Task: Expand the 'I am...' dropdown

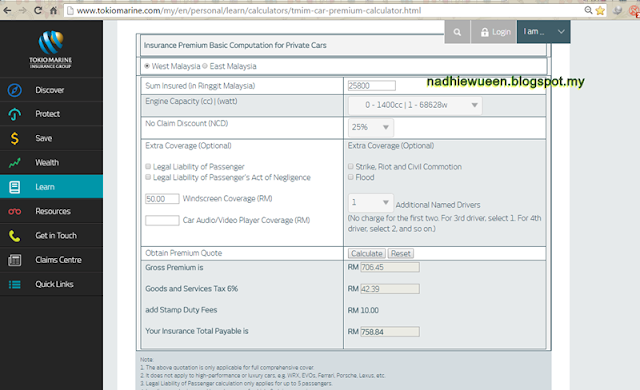Action: pos(544,32)
